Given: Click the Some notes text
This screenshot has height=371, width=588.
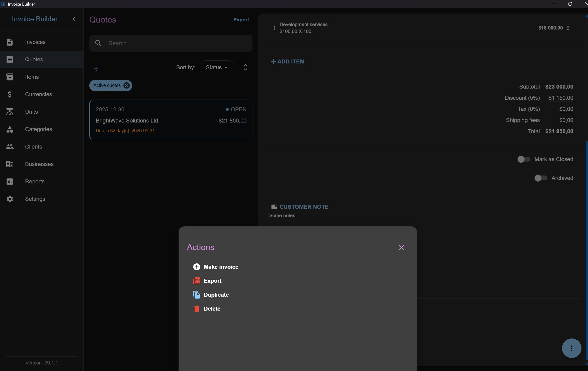Looking at the screenshot, I should (282, 215).
